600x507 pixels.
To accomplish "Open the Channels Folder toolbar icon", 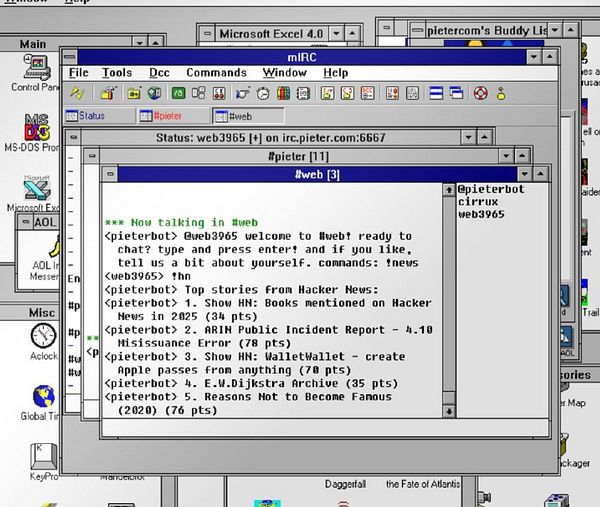I will tap(134, 93).
